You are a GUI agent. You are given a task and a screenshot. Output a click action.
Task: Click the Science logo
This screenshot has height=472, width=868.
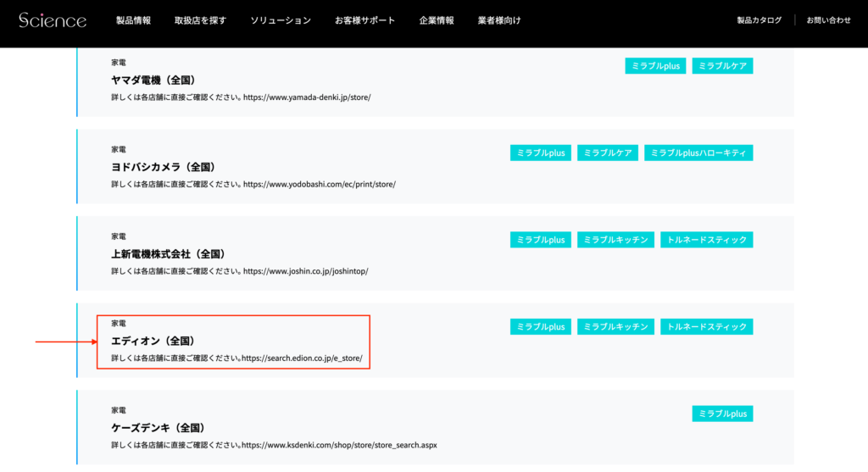[53, 20]
